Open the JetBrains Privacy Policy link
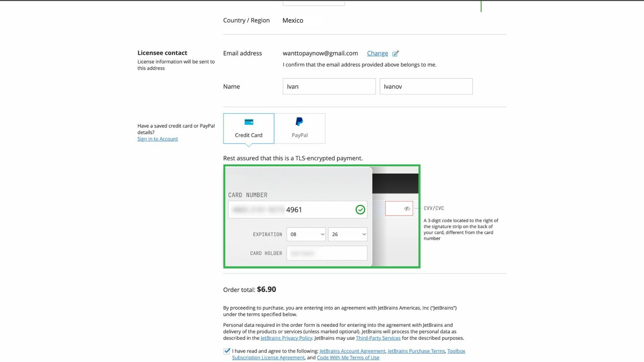The width and height of the screenshot is (644, 362). click(286, 338)
